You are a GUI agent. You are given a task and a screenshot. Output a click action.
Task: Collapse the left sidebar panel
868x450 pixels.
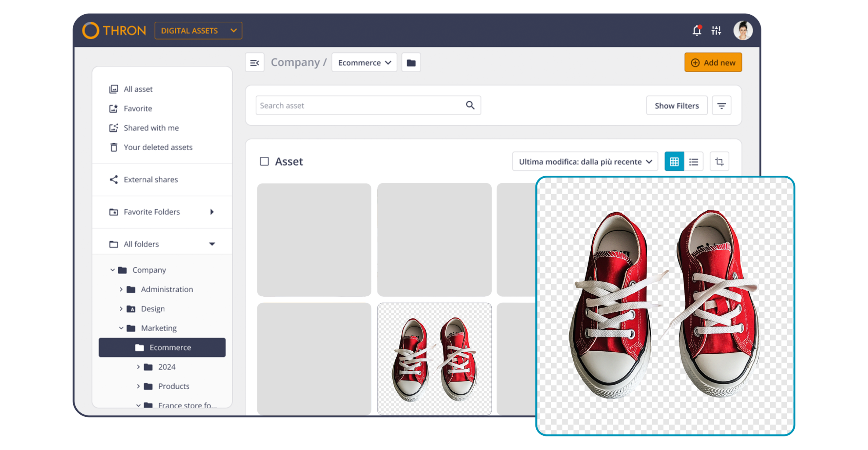[255, 62]
